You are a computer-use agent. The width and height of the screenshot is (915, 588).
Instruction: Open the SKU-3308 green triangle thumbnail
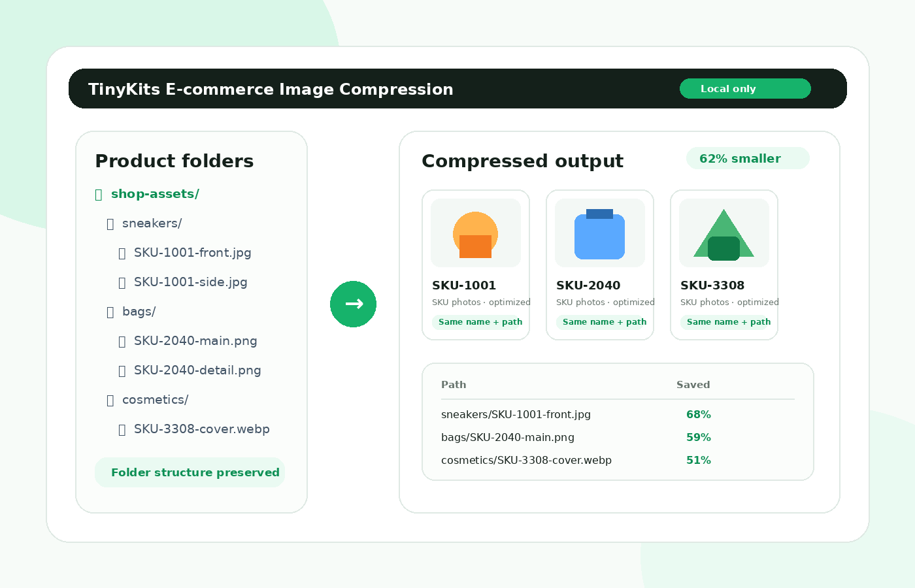(x=724, y=233)
